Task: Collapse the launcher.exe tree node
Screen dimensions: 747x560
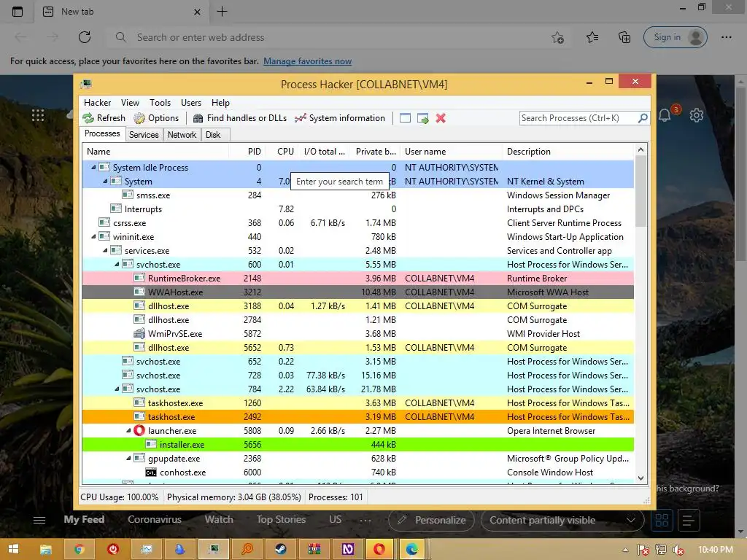Action: [128, 430]
